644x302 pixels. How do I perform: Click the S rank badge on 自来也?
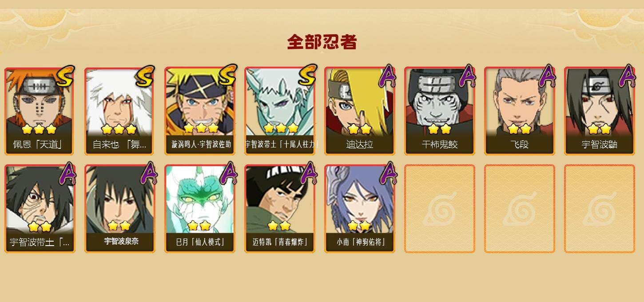pos(145,76)
